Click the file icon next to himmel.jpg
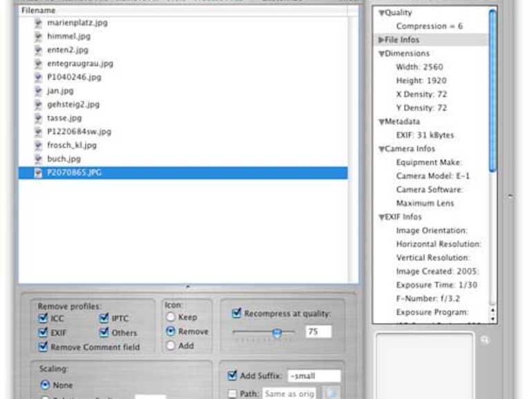The height and width of the screenshot is (399, 532). click(38, 37)
